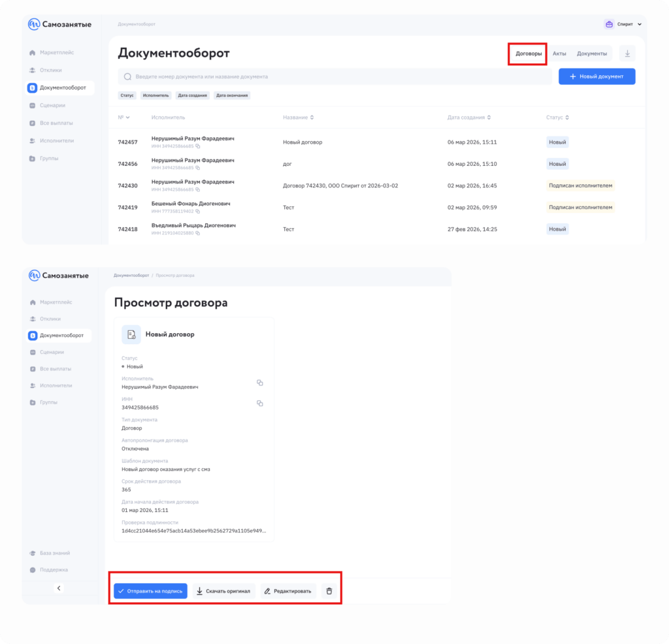Switch to the Акты tab
669x644 pixels.
[x=559, y=54]
